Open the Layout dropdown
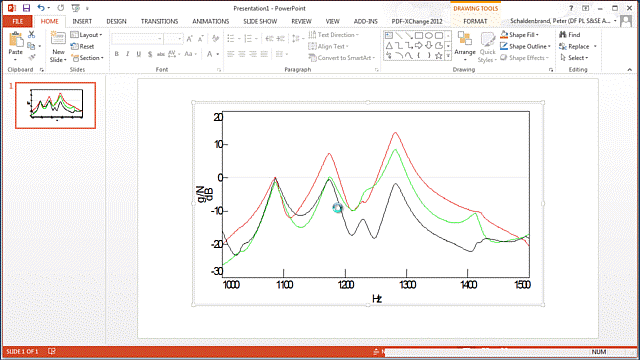The width and height of the screenshot is (640, 360). click(87, 35)
